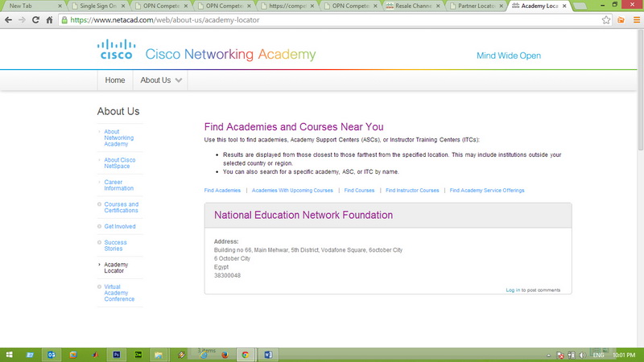Screen dimensions: 644x362
Task: Expand the About Us dropdown menu
Action: (160, 80)
